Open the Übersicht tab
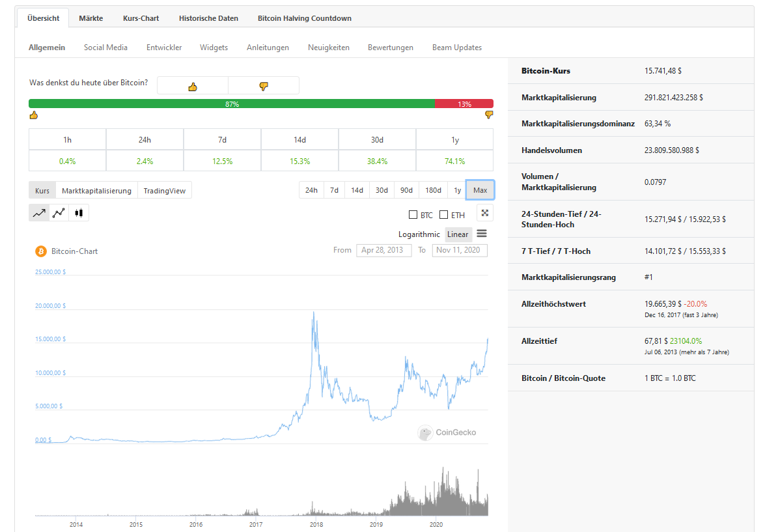765x532 pixels. click(x=44, y=18)
